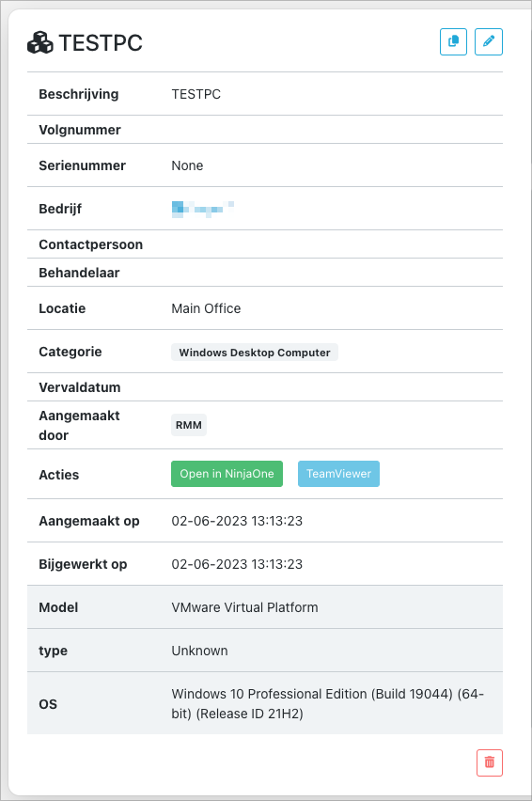
Task: Open in NinjaOne green button
Action: [x=227, y=474]
